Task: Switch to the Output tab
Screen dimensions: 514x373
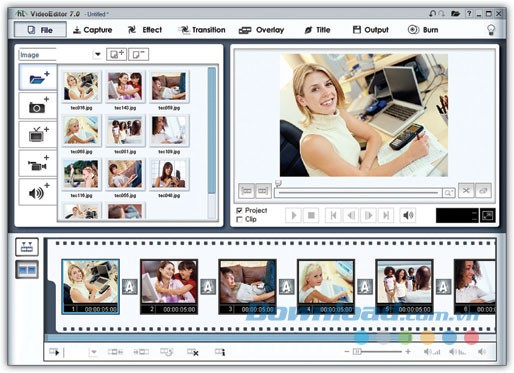Action: (371, 30)
